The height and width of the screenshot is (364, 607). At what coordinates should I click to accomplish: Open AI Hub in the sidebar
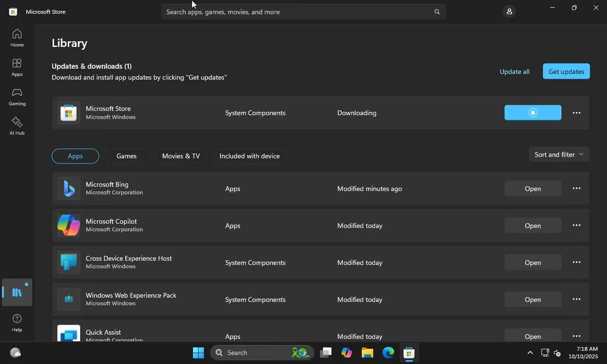(x=17, y=126)
